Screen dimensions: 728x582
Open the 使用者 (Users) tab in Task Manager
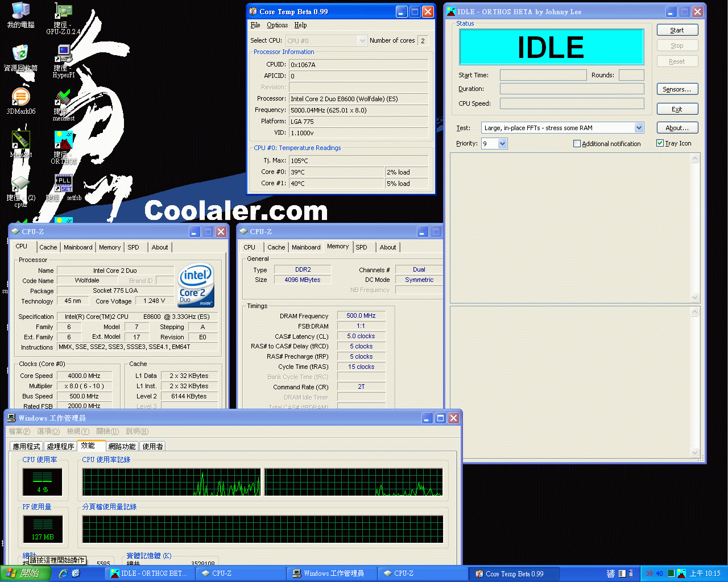coord(152,446)
